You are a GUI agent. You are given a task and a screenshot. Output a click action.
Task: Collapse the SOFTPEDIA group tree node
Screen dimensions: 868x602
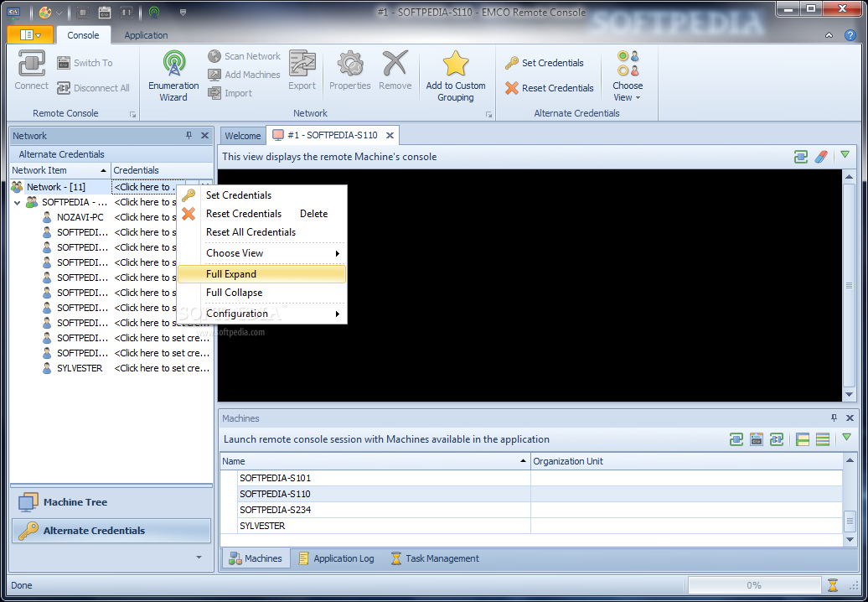17,203
